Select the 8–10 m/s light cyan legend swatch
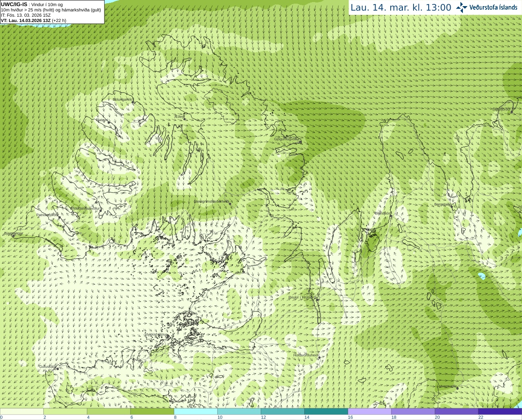Image resolution: width=522 pixels, height=420 pixels. pos(196,411)
